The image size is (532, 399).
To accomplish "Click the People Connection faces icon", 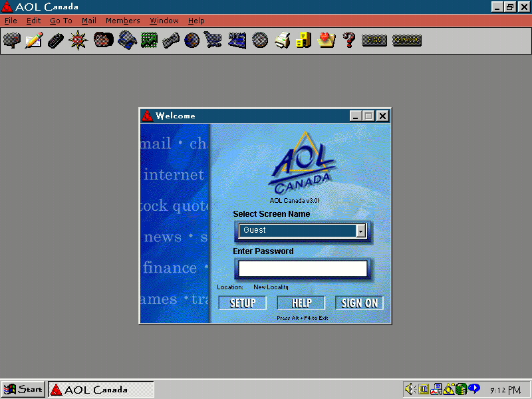I will click(x=103, y=40).
